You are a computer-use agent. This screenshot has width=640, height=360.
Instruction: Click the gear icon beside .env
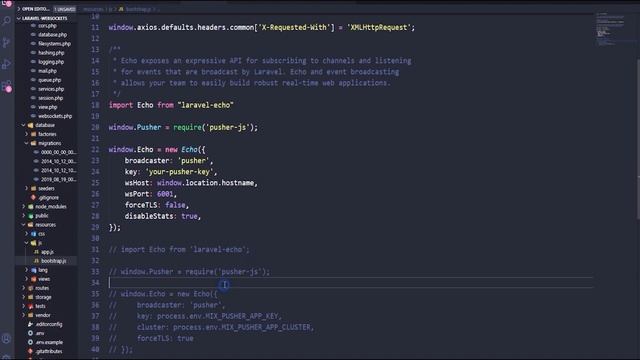coord(31,333)
